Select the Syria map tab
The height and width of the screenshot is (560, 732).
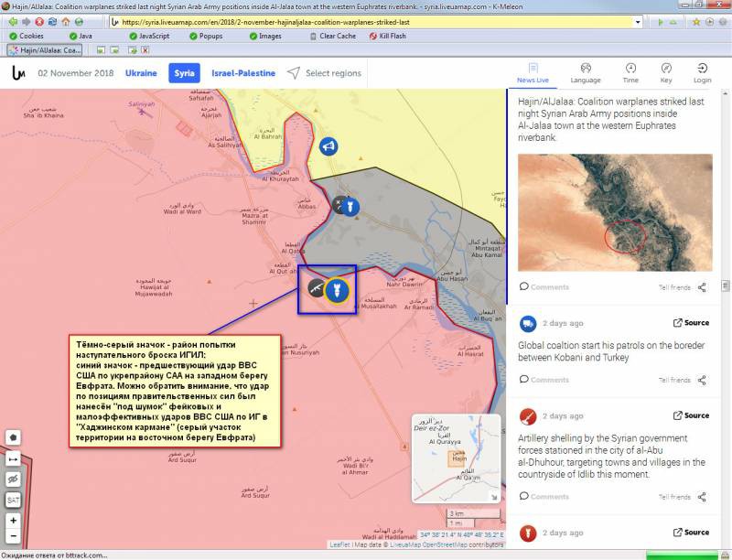pyautogui.click(x=185, y=73)
